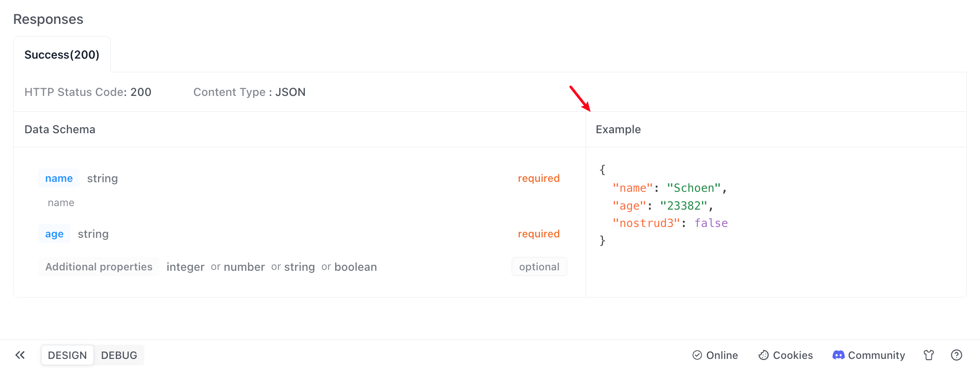Image resolution: width=980 pixels, height=368 pixels.
Task: Click the Data Schema header
Action: [x=60, y=129]
